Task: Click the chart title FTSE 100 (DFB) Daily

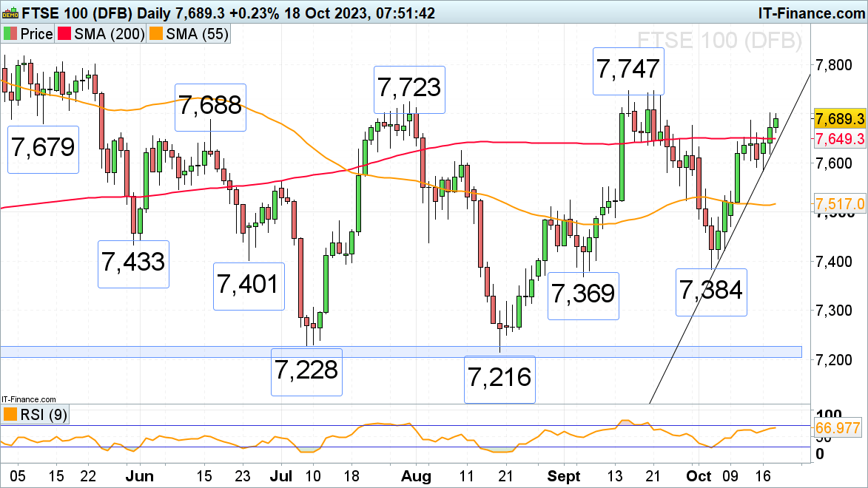Action: coord(96,13)
